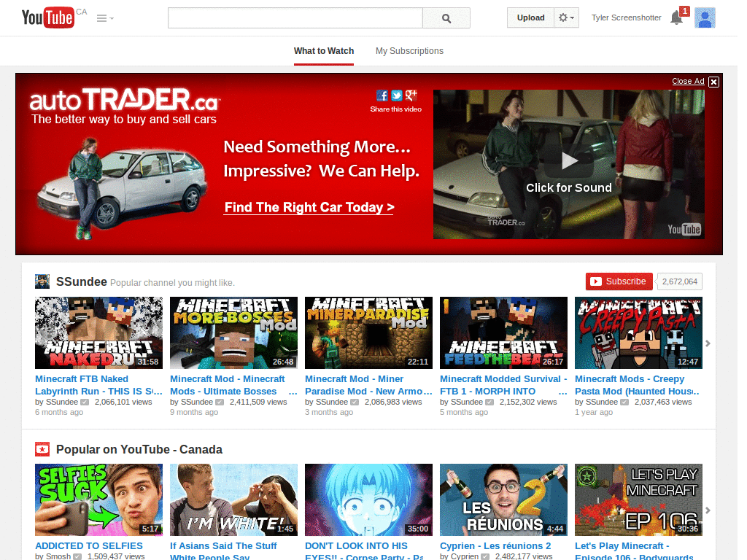Click SSundee byline under Naked Labyrinth Run

[61, 402]
